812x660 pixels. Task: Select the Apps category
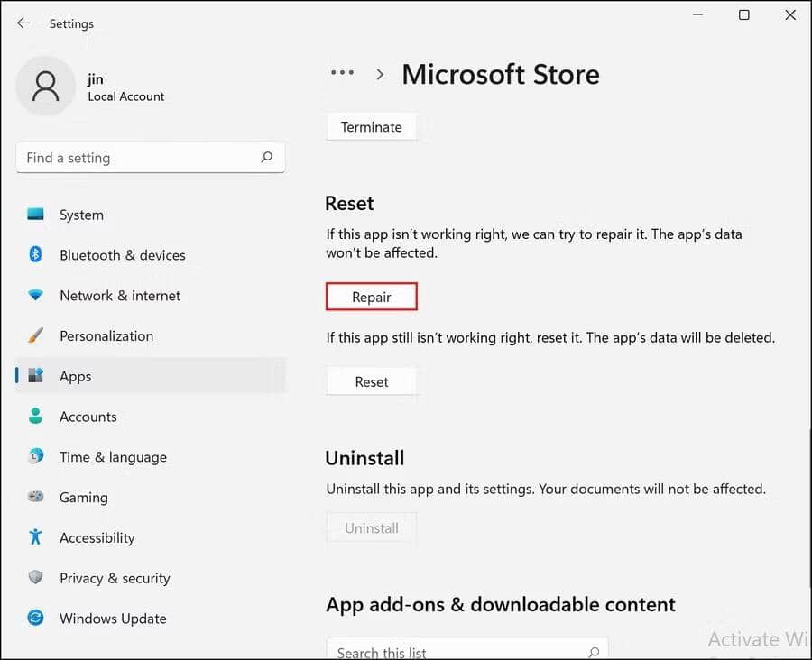(x=150, y=376)
